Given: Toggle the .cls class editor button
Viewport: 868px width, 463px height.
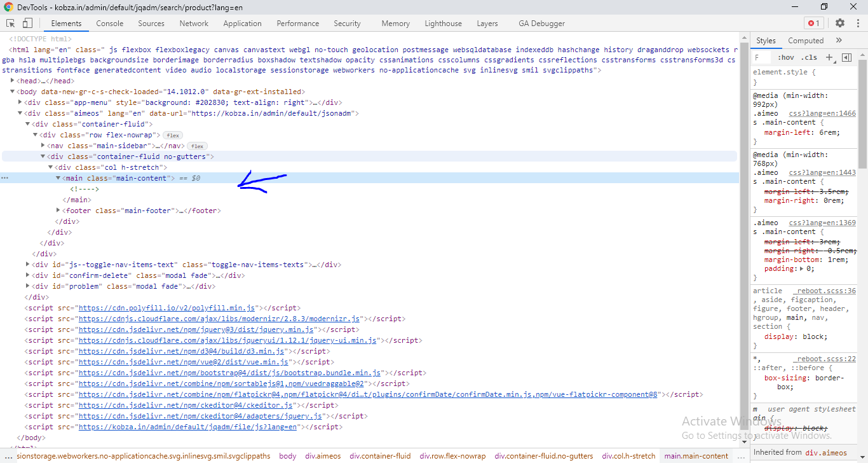Looking at the screenshot, I should point(810,57).
